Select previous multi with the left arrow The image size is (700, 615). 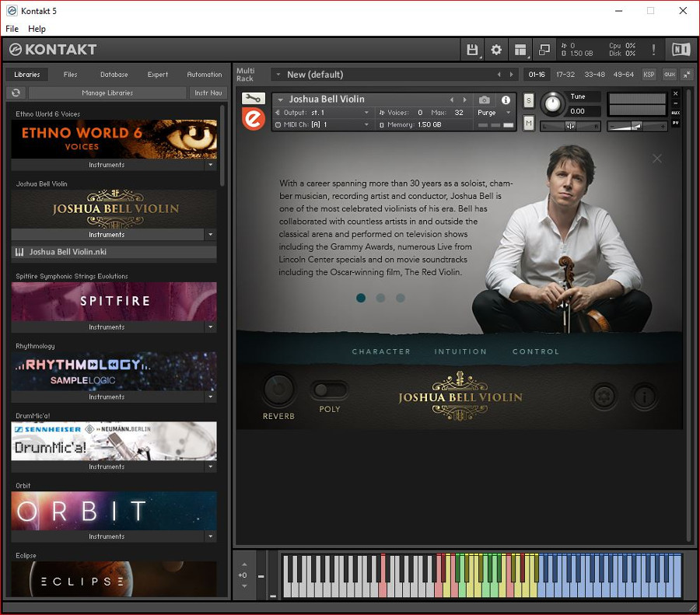tap(499, 75)
